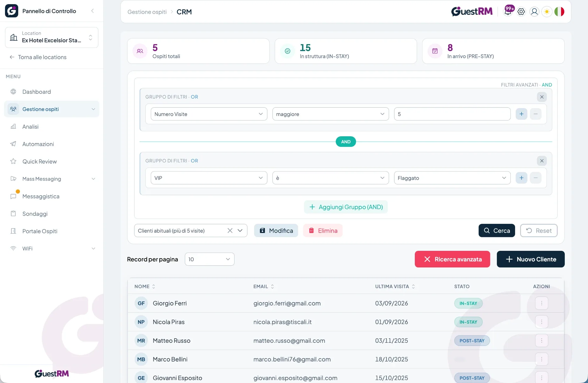Remove the VIP filter group
Viewport: 588px width, 383px height.
(542, 161)
